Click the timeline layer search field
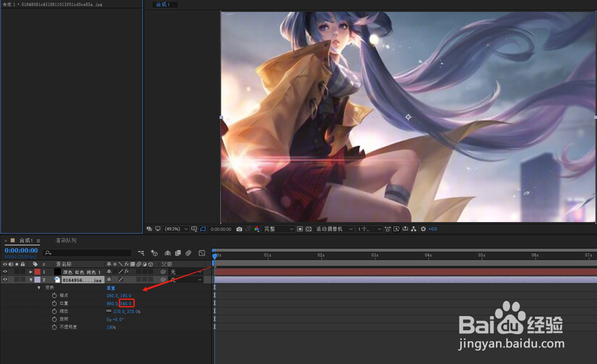597x364 pixels. pos(87,253)
